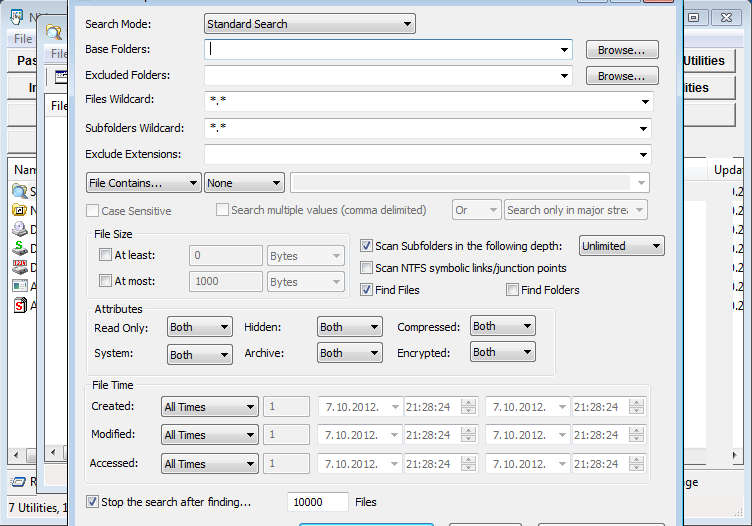Image resolution: width=752 pixels, height=526 pixels.
Task: Click the status bar icon at bottom left
Action: [16, 482]
